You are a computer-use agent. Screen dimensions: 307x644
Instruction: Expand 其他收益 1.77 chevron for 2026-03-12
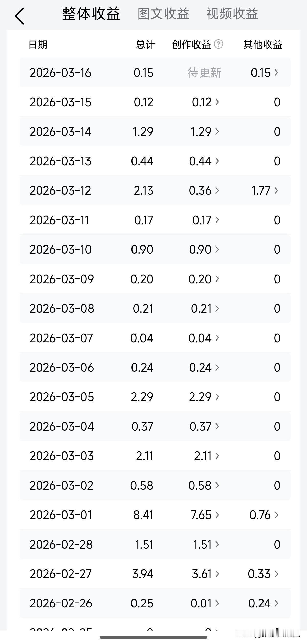[276, 191]
